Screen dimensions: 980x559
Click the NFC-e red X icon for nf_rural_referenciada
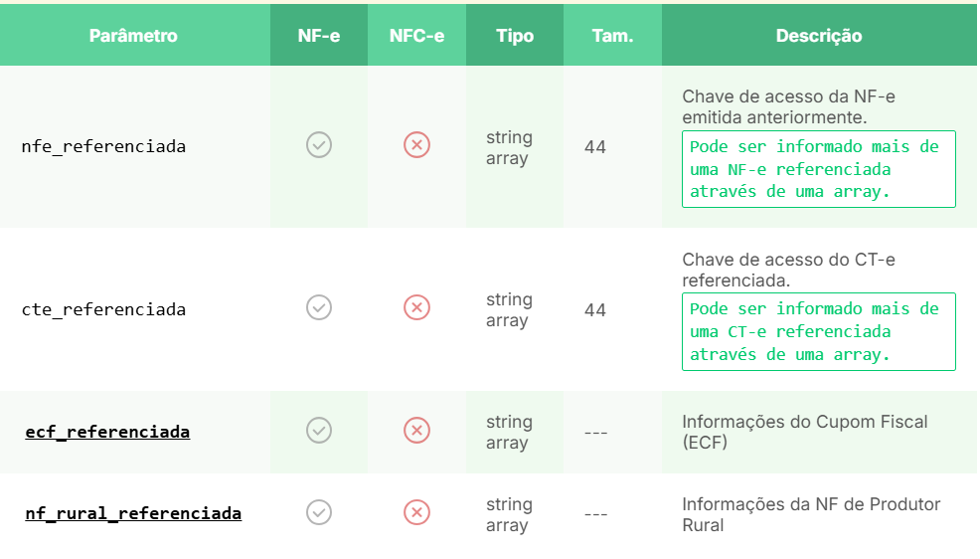point(416,512)
